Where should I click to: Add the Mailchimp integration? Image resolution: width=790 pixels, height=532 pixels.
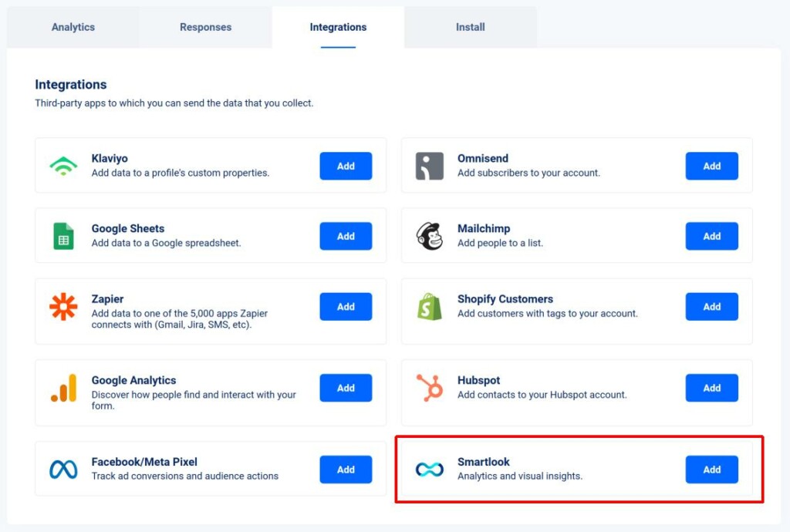pyautogui.click(x=711, y=236)
